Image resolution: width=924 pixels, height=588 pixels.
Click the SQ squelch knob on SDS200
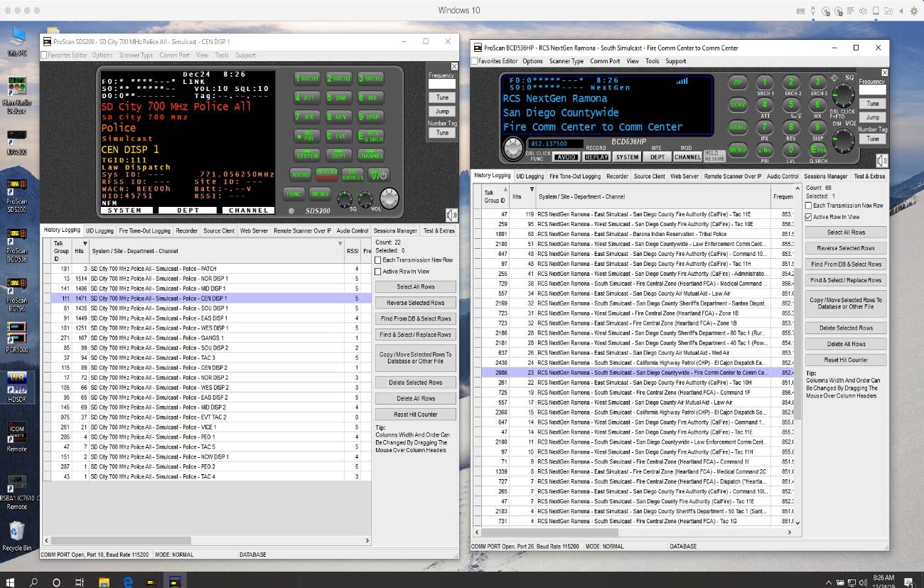pos(344,200)
